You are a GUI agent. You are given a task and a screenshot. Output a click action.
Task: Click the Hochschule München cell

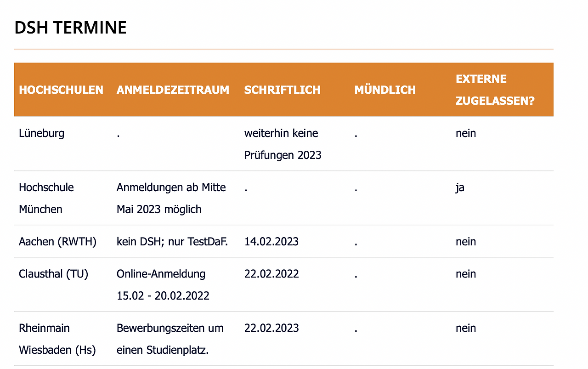46,198
